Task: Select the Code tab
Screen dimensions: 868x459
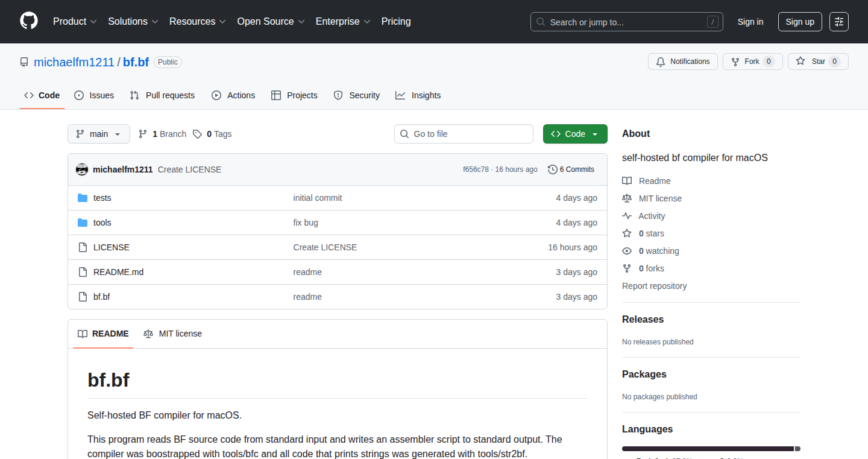Action: tap(42, 95)
